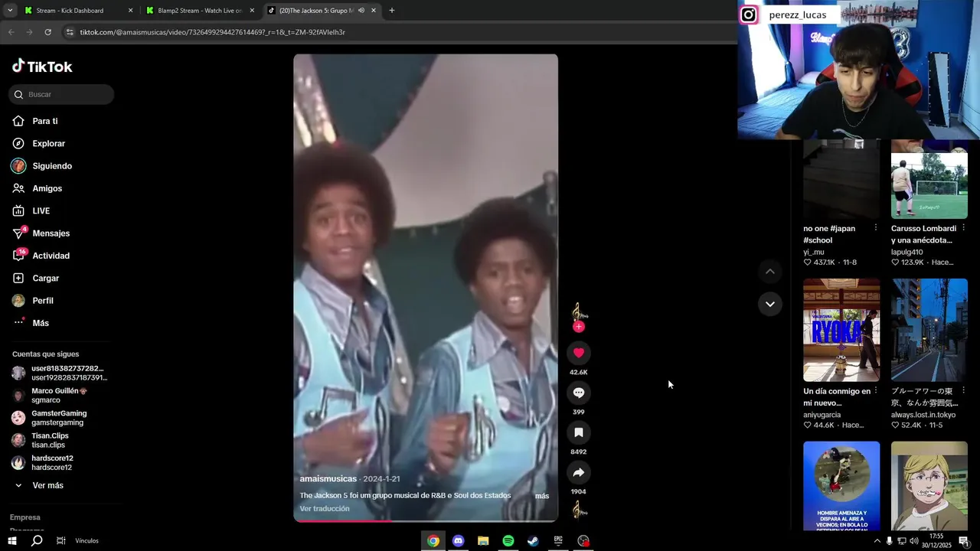Follow amaismusicas with the plus badge
980x551 pixels.
pos(579,327)
